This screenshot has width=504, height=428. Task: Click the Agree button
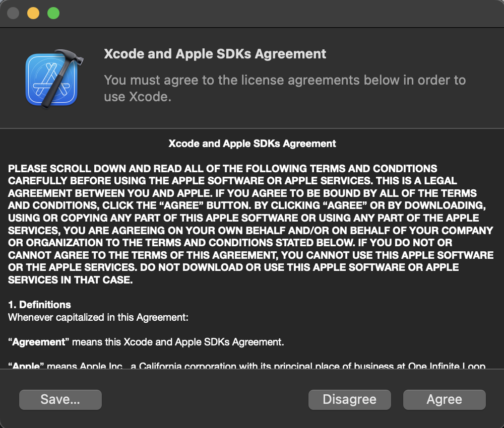444,400
